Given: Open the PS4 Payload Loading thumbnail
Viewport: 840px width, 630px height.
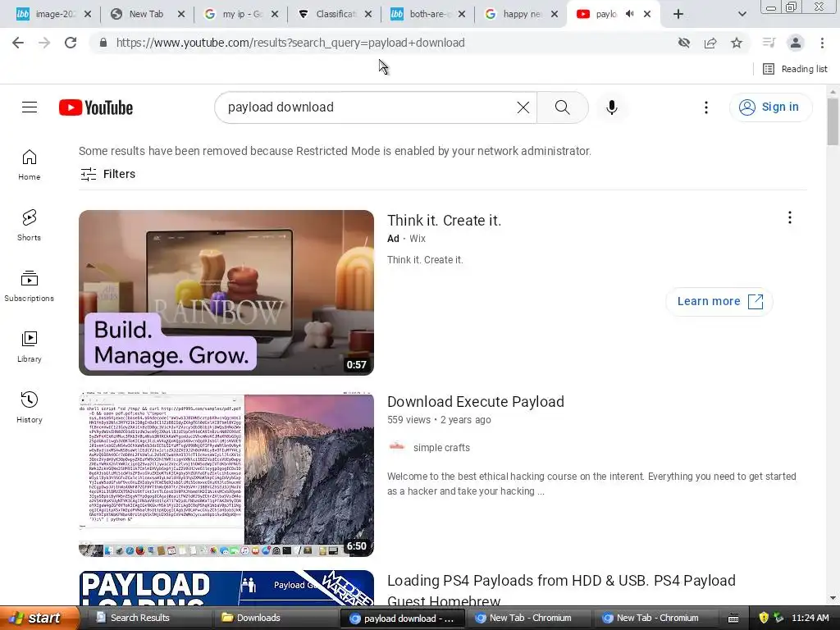Looking at the screenshot, I should click(x=226, y=588).
